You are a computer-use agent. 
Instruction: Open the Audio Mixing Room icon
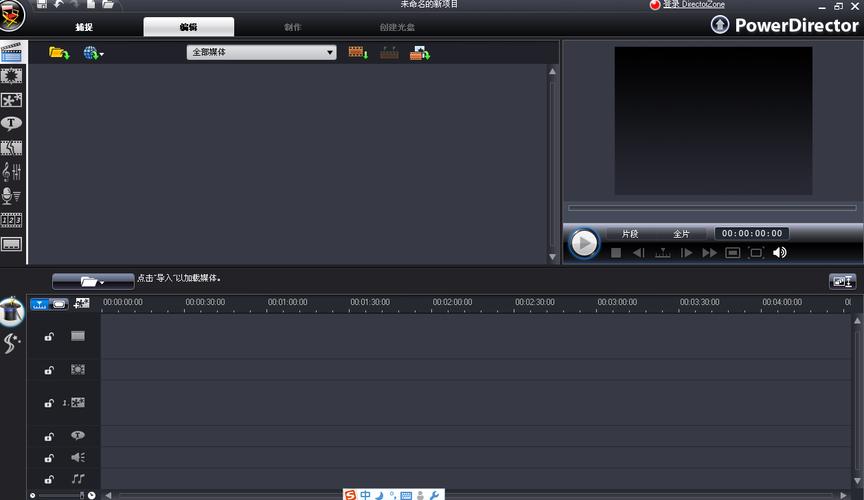[x=12, y=172]
